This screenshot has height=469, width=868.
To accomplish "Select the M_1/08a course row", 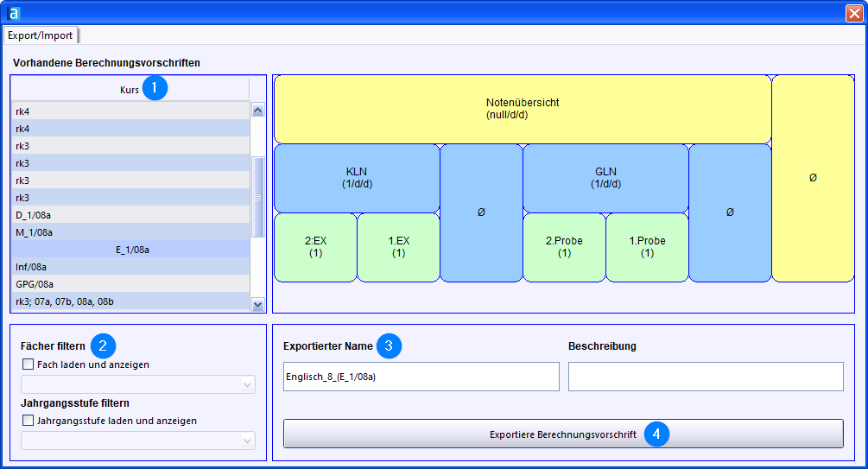I will click(130, 232).
